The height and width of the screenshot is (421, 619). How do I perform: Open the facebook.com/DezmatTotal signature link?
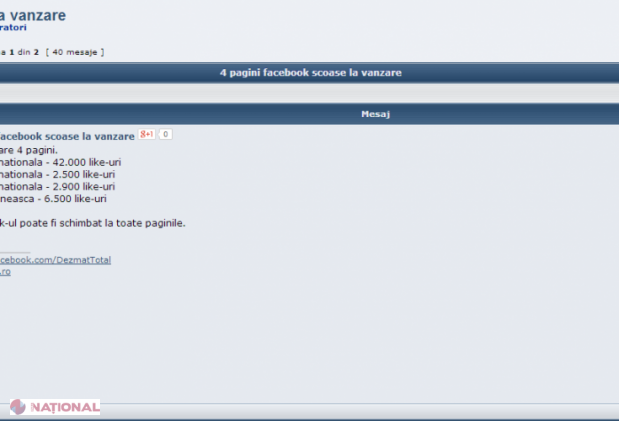(55, 260)
